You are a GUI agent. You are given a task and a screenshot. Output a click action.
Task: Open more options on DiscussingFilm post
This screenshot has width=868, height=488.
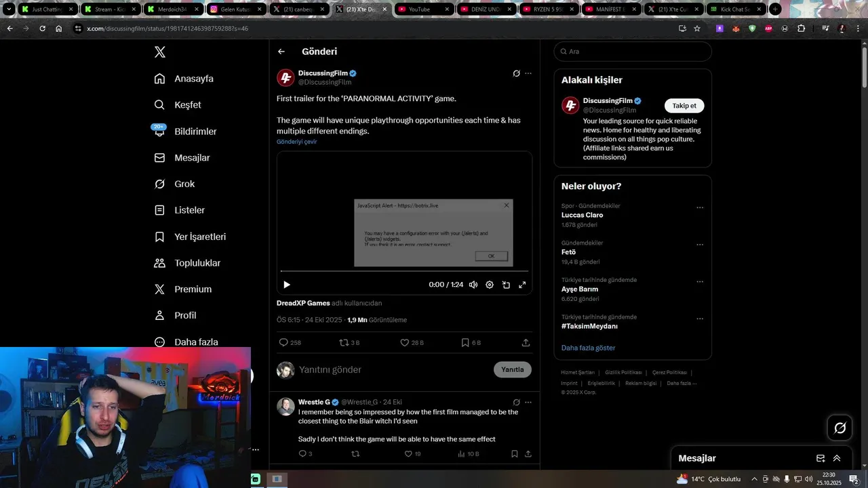[528, 73]
